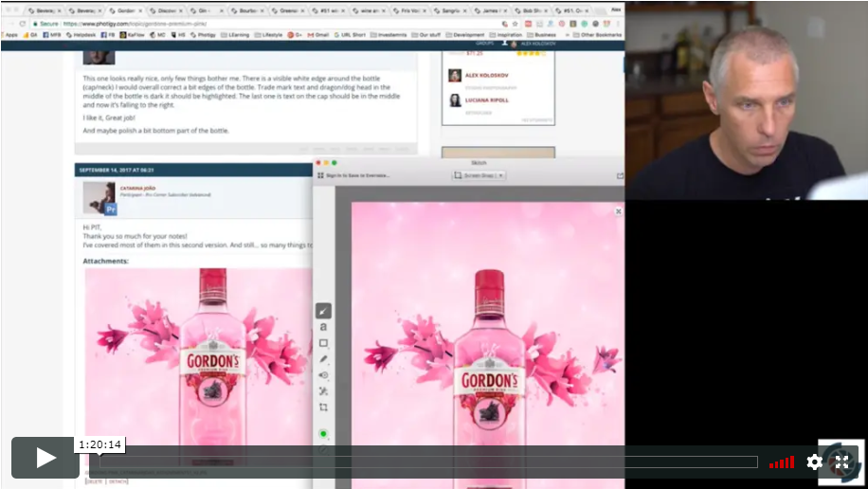
Task: Open the Screen Snap dropdown in Skitch
Action: (x=479, y=175)
